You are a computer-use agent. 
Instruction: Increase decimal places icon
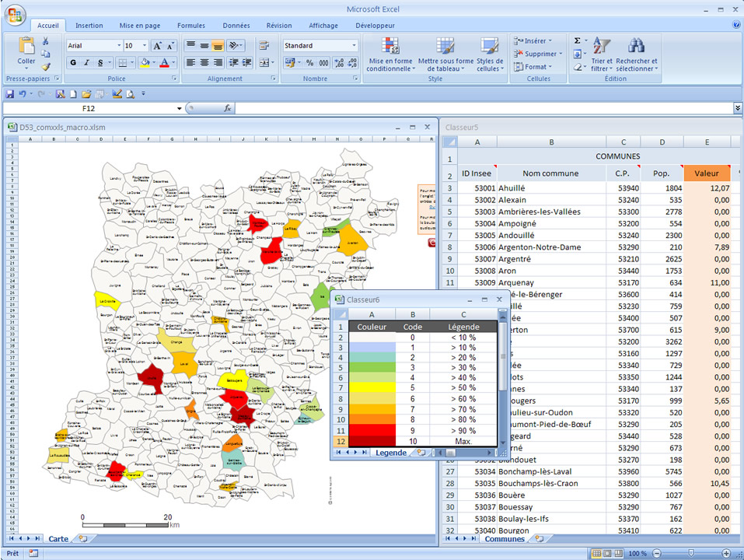click(339, 63)
